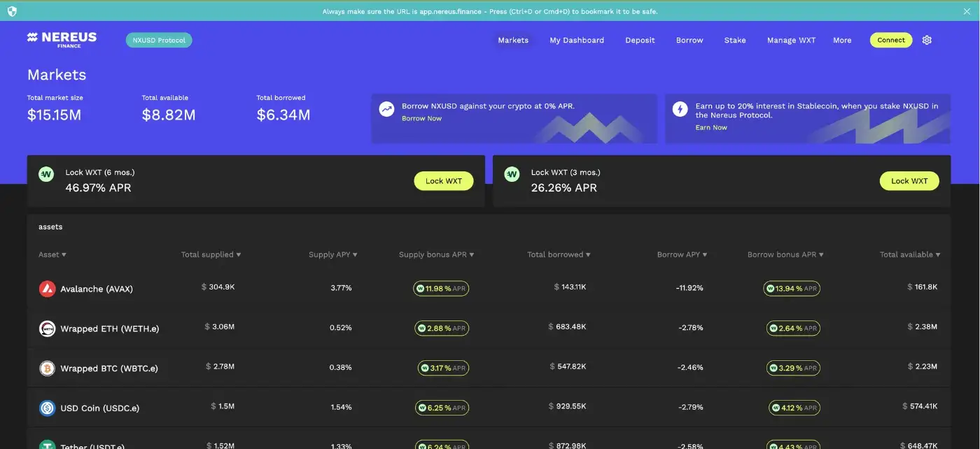Click the shield icon in top banner
This screenshot has height=449, width=980.
pyautogui.click(x=12, y=11)
